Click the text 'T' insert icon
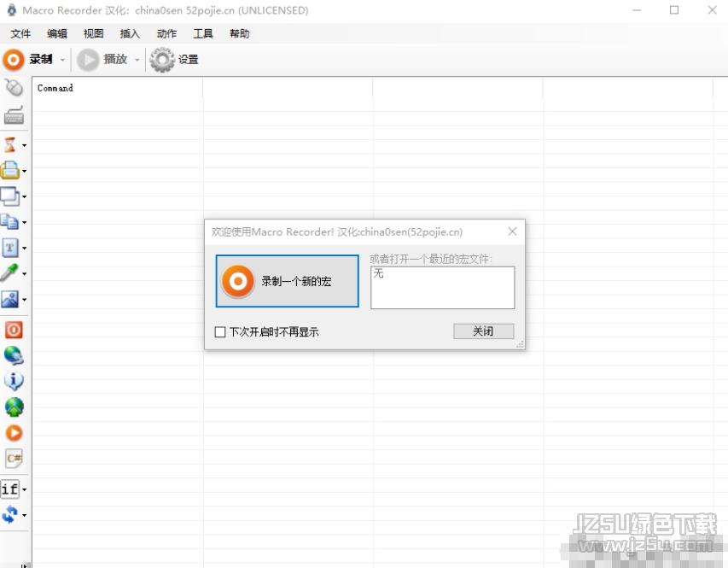728x568 pixels. pyautogui.click(x=9, y=248)
